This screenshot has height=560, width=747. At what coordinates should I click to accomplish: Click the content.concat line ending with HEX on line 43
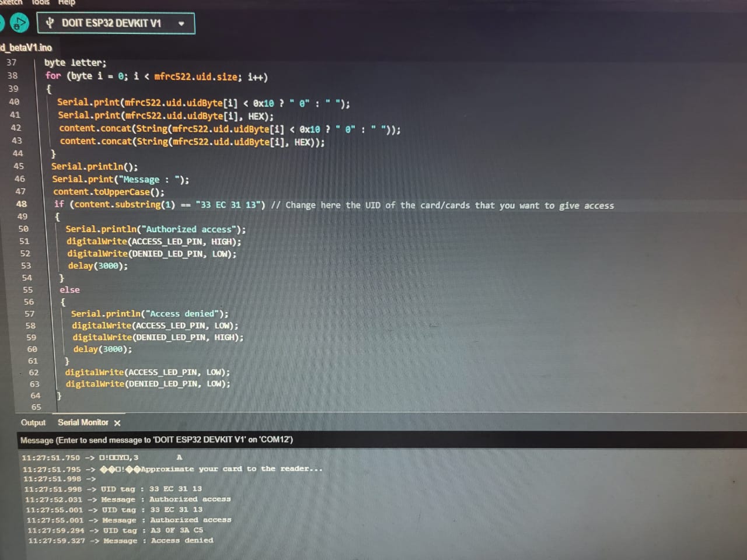(192, 142)
